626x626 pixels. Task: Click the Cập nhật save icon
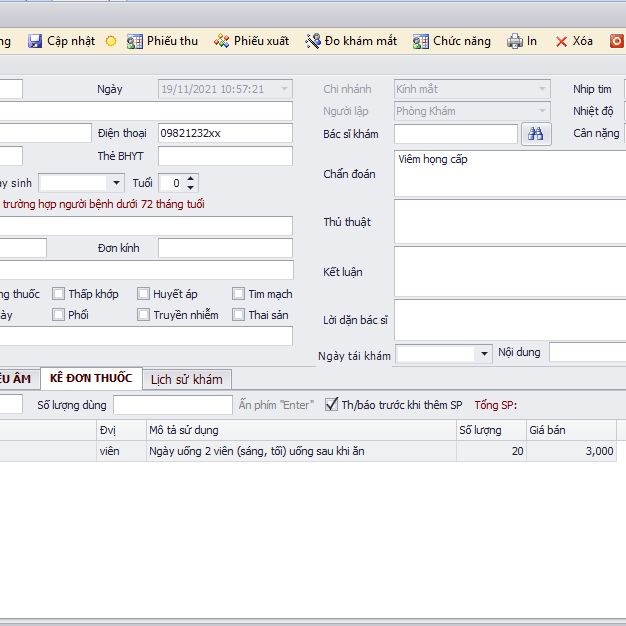[35, 41]
